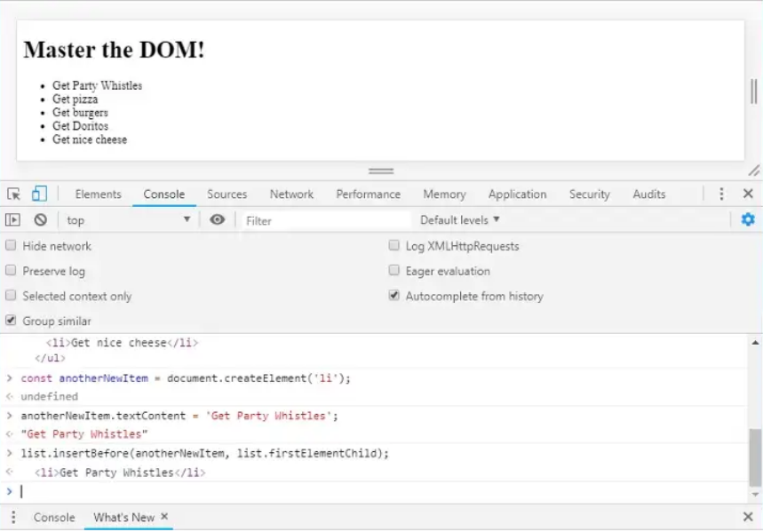The height and width of the screenshot is (532, 763).
Task: Open console settings gear icon
Action: [x=748, y=219]
